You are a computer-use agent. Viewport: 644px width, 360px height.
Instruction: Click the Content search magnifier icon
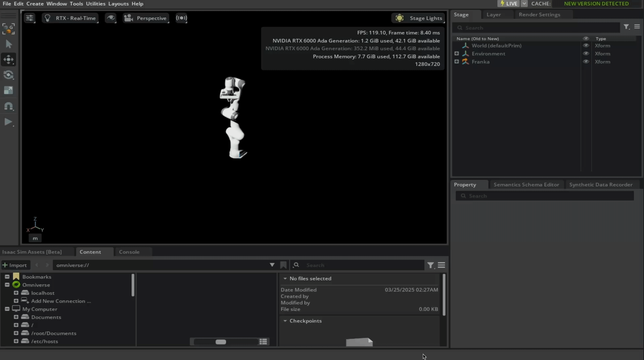pyautogui.click(x=296, y=265)
